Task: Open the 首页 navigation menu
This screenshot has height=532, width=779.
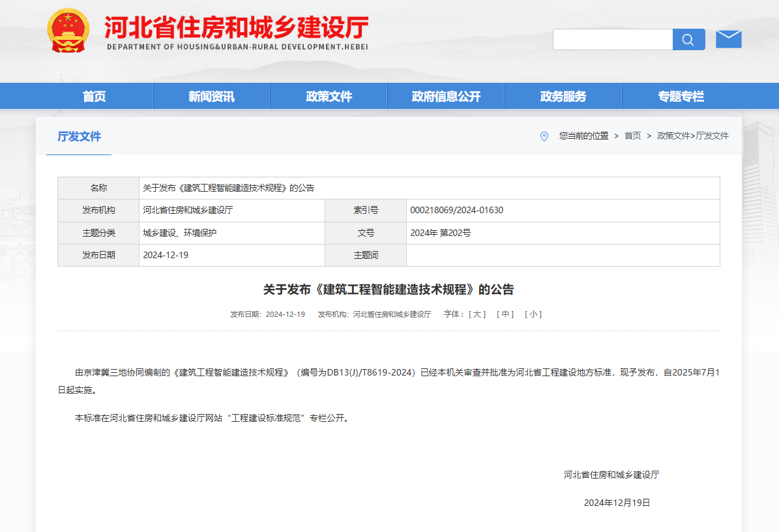Action: click(x=95, y=96)
